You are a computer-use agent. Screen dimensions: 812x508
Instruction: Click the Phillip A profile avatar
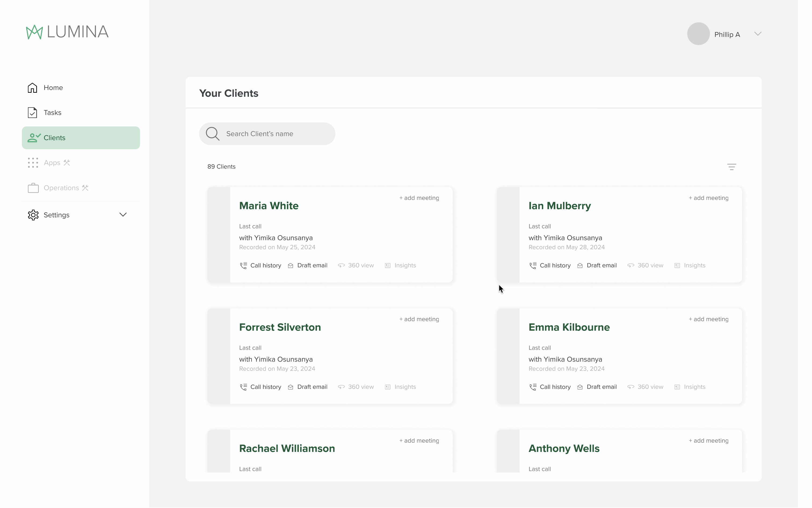click(698, 34)
